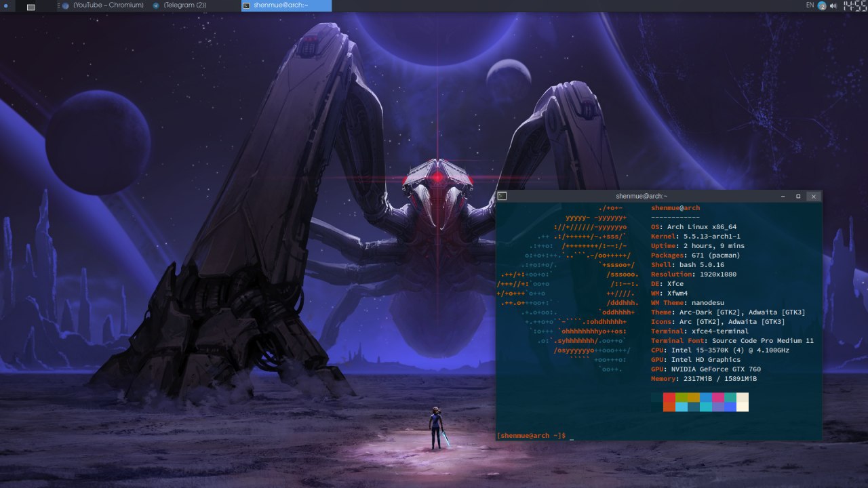Viewport: 868px width, 488px height.
Task: Click the 'OS: Arch Linux x86_64' line
Action: pos(694,227)
